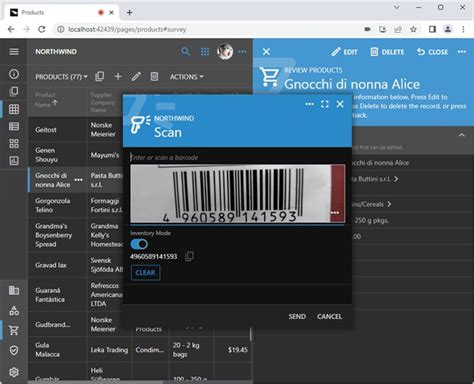The height and width of the screenshot is (384, 474).
Task: Click the trash icon in products toolbar
Action: coord(154,77)
